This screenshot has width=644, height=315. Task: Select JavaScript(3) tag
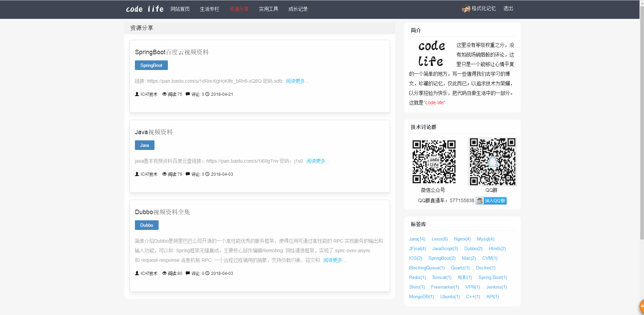pyautogui.click(x=445, y=248)
